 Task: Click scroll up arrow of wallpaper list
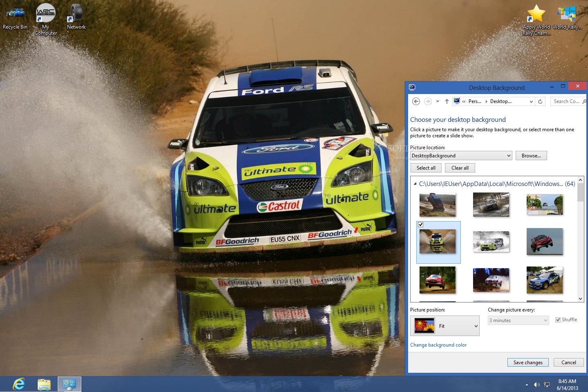[x=580, y=180]
